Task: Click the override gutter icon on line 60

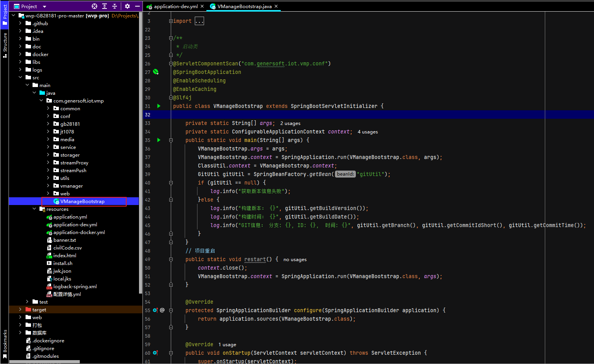Action: coord(155,353)
